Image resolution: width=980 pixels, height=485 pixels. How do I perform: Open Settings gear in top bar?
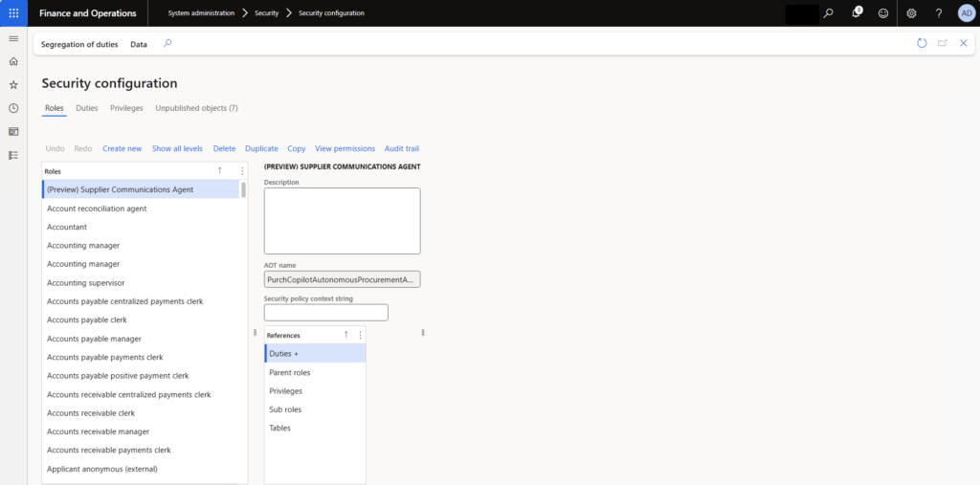(x=911, y=13)
